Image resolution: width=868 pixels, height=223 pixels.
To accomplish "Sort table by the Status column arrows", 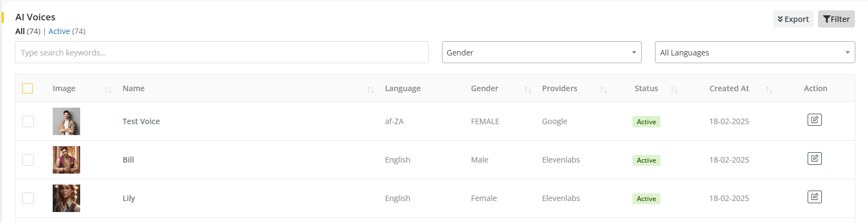I will point(674,90).
